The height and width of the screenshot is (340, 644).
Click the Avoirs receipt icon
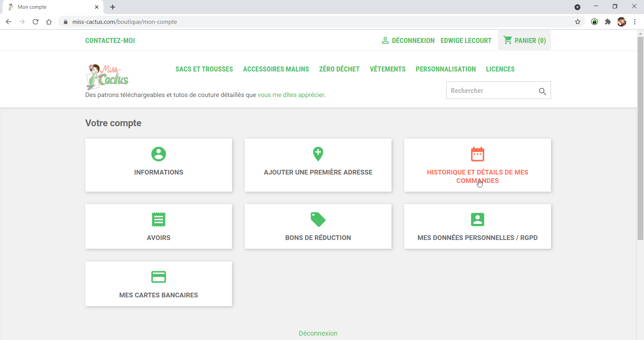(158, 220)
